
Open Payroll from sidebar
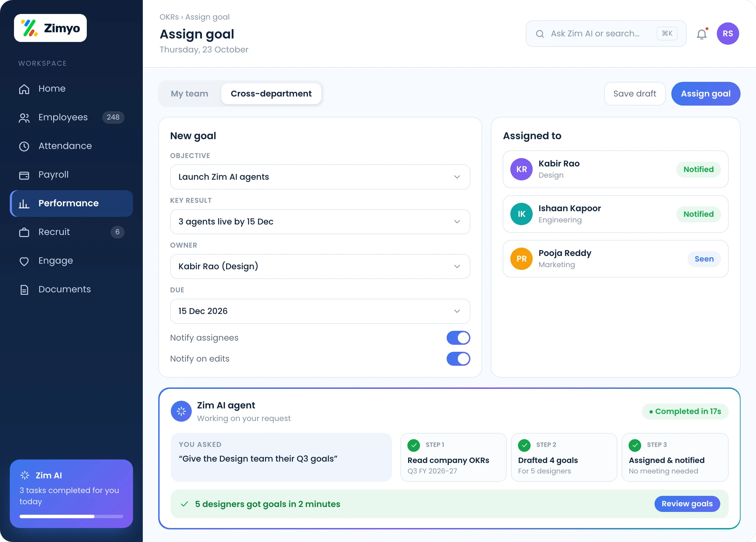71,175
